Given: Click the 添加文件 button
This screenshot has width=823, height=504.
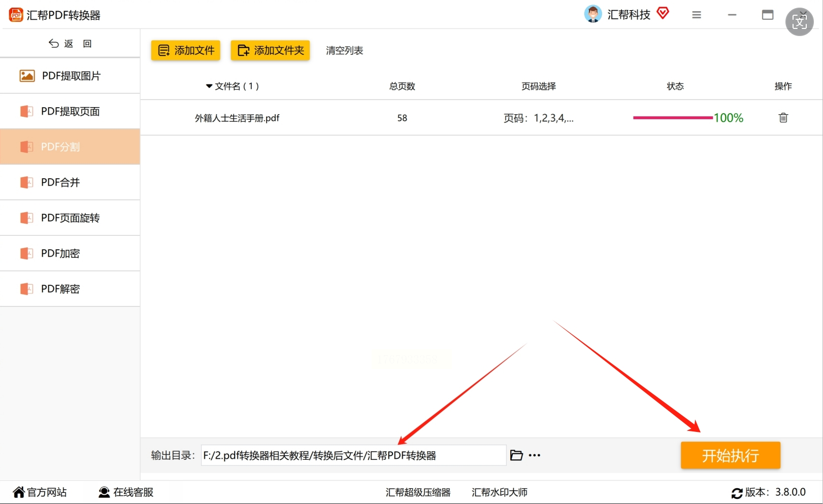Looking at the screenshot, I should click(x=186, y=50).
